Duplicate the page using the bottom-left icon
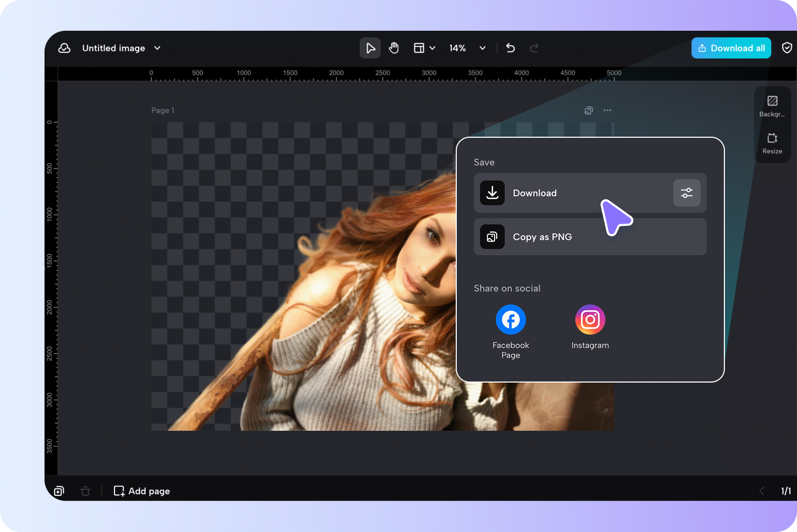Screen dimensions: 797x532 [59, 491]
